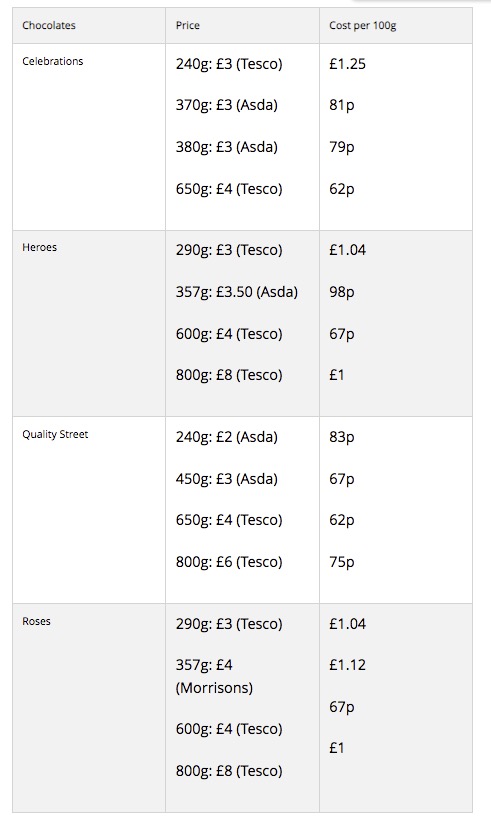Screen dimensions: 491x827
Task: Click Quality Street 800g: £6 (Tesco) entry
Action: click(229, 562)
